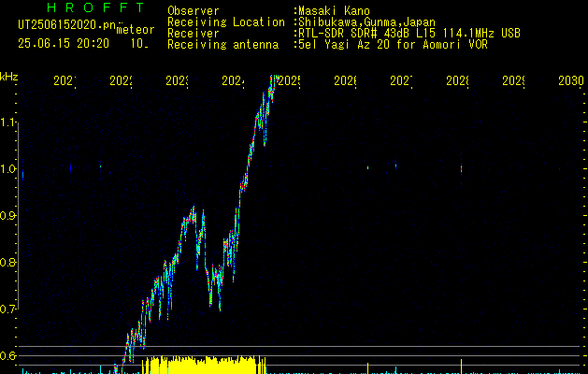Click the 2030 time axis marker
The image size is (588, 374).
click(x=571, y=80)
